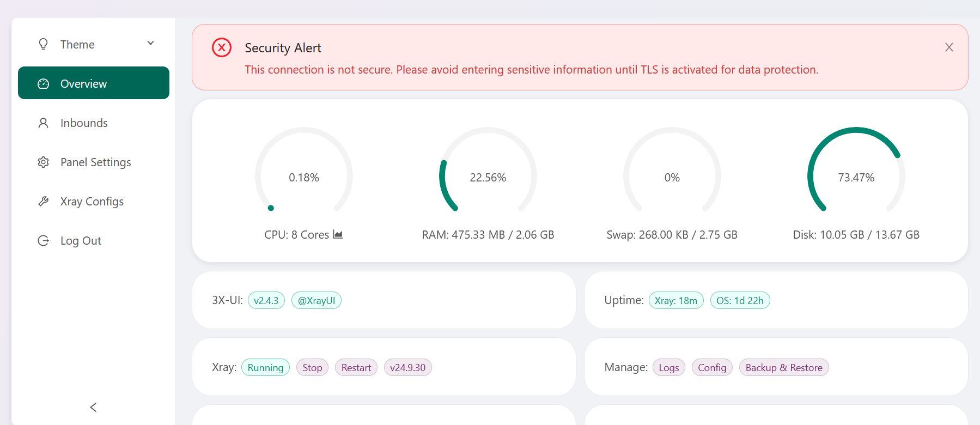
Task: Click the Xray version v24.9.30 tag
Action: click(x=407, y=368)
